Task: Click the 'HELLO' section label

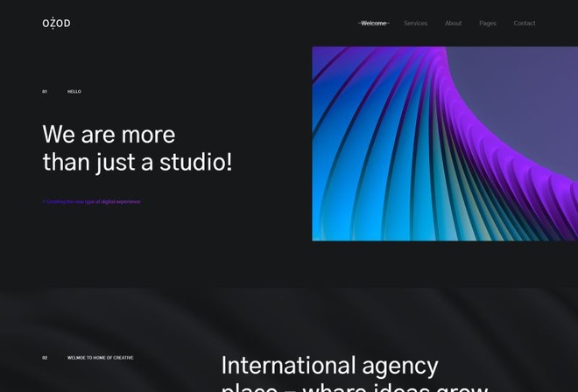Action: tap(74, 91)
